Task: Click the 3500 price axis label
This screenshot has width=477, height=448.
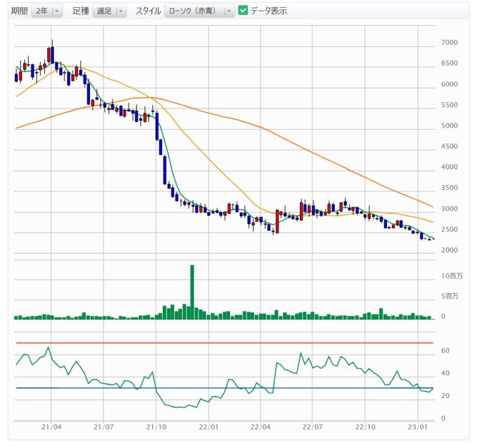Action: pos(450,188)
